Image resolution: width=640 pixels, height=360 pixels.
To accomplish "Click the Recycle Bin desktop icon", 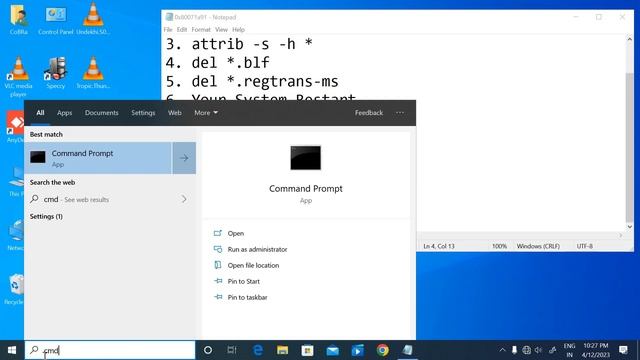I will point(15,290).
